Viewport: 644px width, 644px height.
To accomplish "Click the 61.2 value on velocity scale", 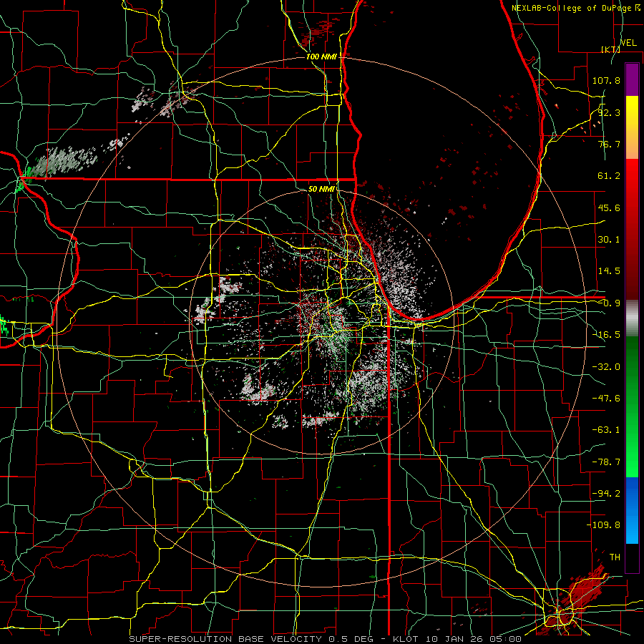I will 609,176.
